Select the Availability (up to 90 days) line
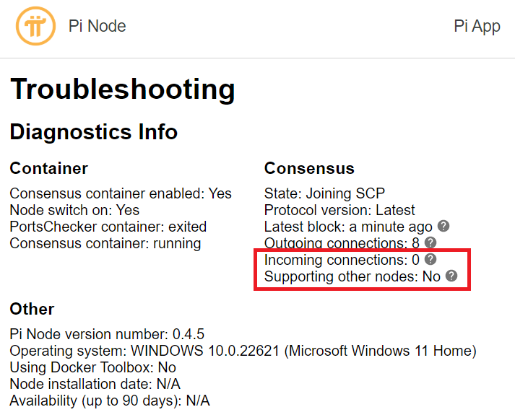 coord(109,401)
